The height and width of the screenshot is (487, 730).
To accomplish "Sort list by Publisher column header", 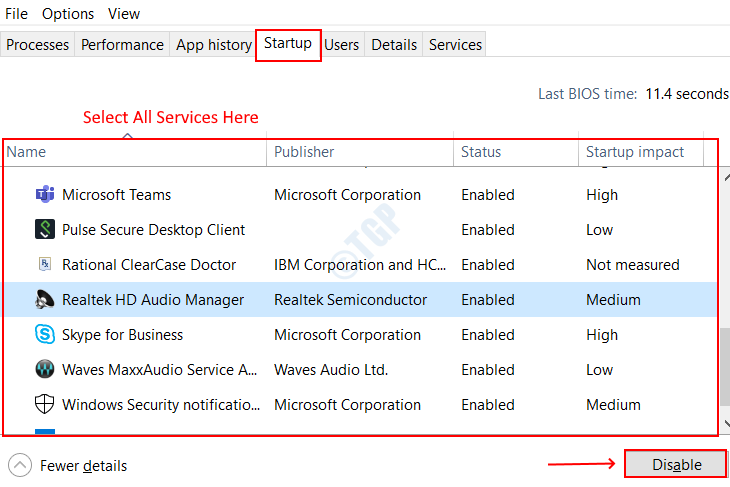I will [360, 152].
